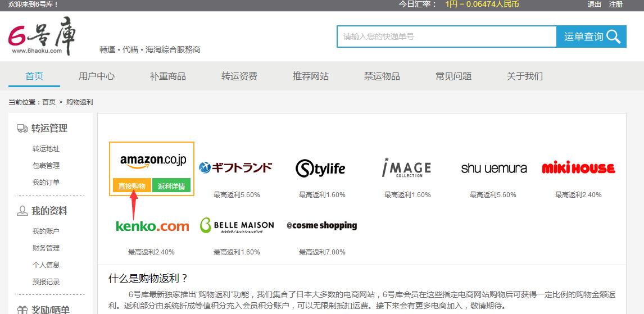Open the Stylife store logo

[321, 169]
